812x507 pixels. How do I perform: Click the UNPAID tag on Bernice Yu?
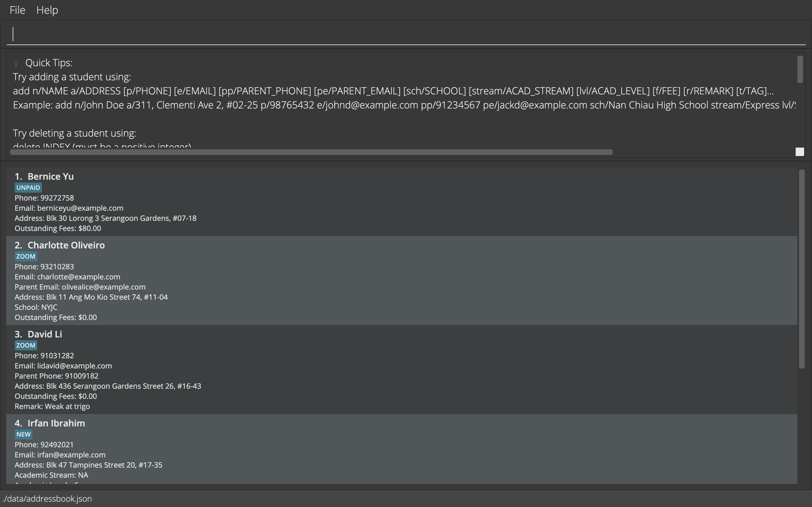(x=28, y=188)
